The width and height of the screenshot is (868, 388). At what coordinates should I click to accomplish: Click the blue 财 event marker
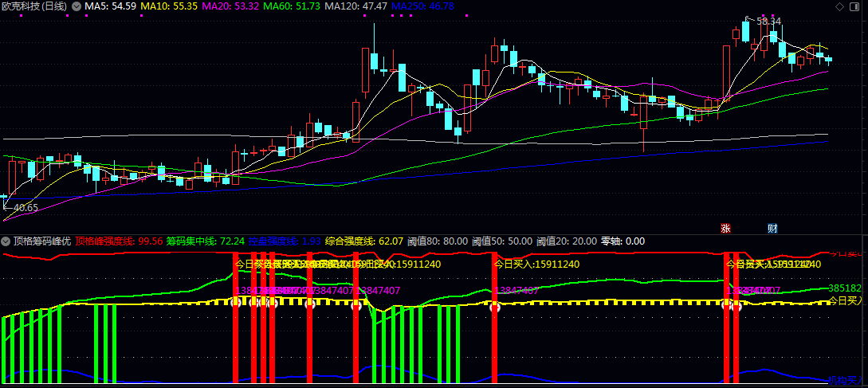pos(772,228)
